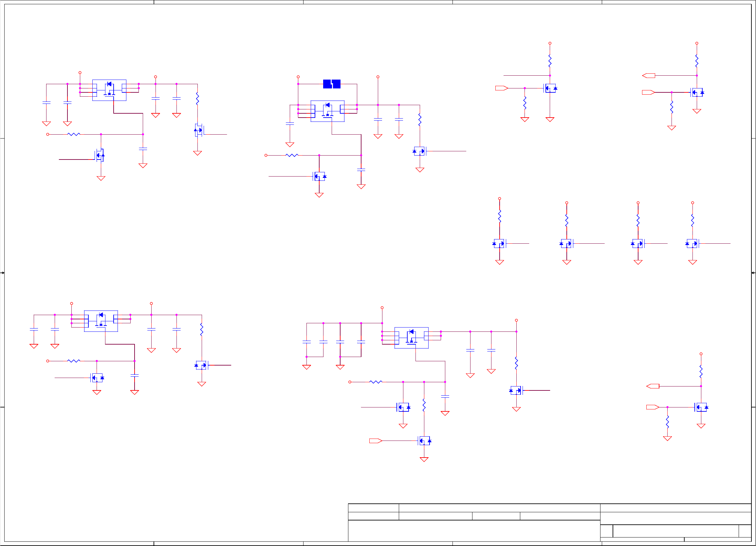Select the right-pointing port flag in top-right corner circuit
Screen dimensions: 756x546
(648, 92)
